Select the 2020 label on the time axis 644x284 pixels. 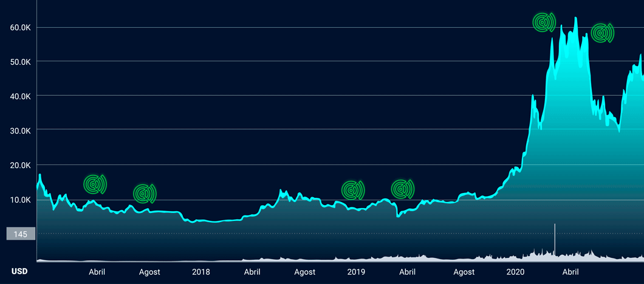515,272
